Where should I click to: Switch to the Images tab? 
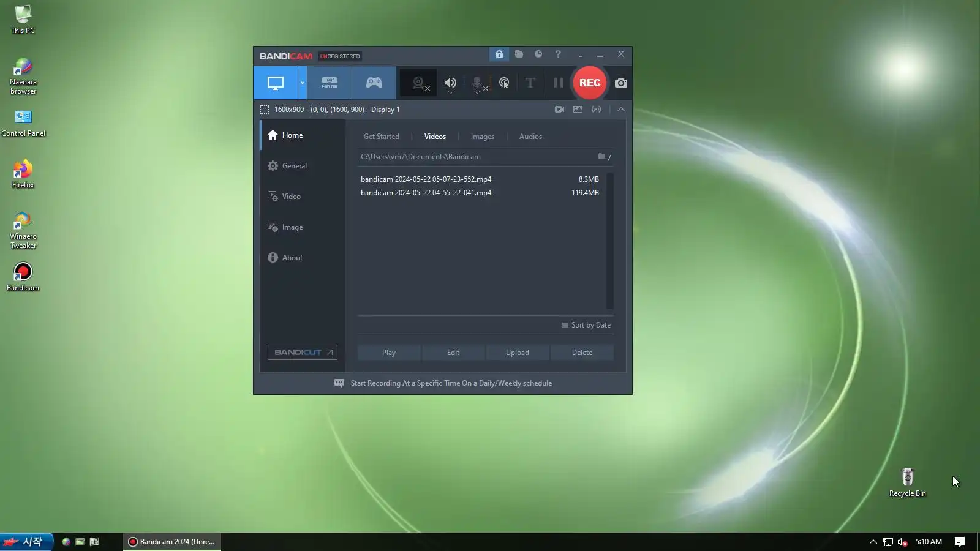point(483,137)
